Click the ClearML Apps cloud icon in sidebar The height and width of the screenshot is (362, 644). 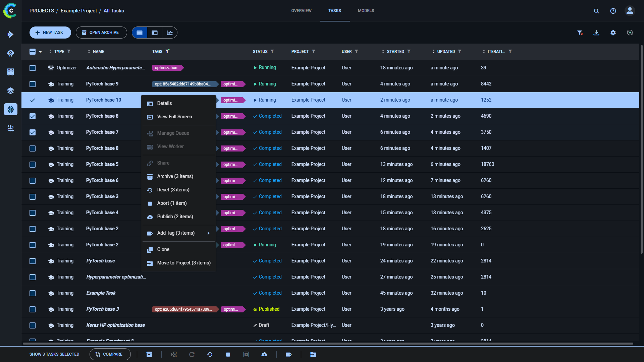click(x=11, y=53)
